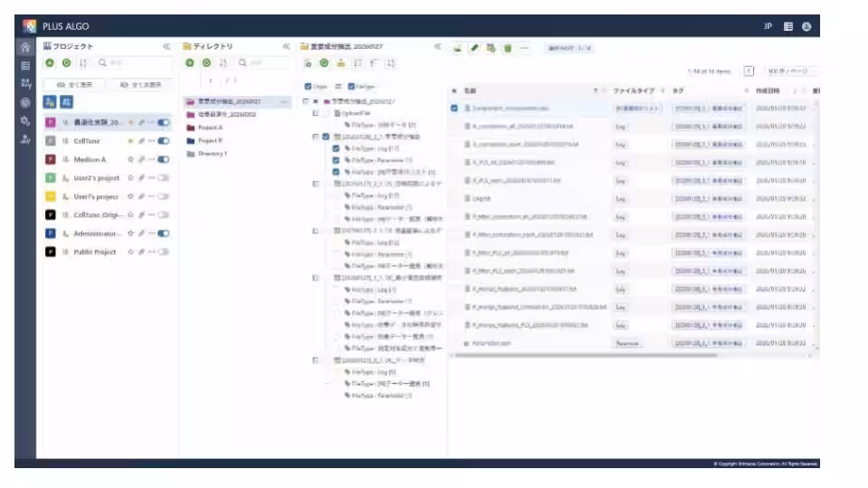Click the green refresh icon in directory panel
Screen dimensions: 868x488
[x=206, y=63]
